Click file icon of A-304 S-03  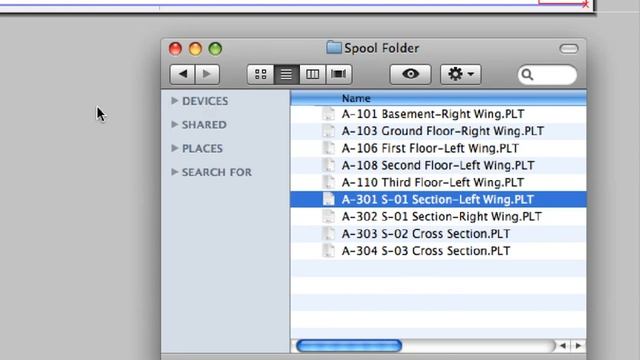click(x=328, y=251)
